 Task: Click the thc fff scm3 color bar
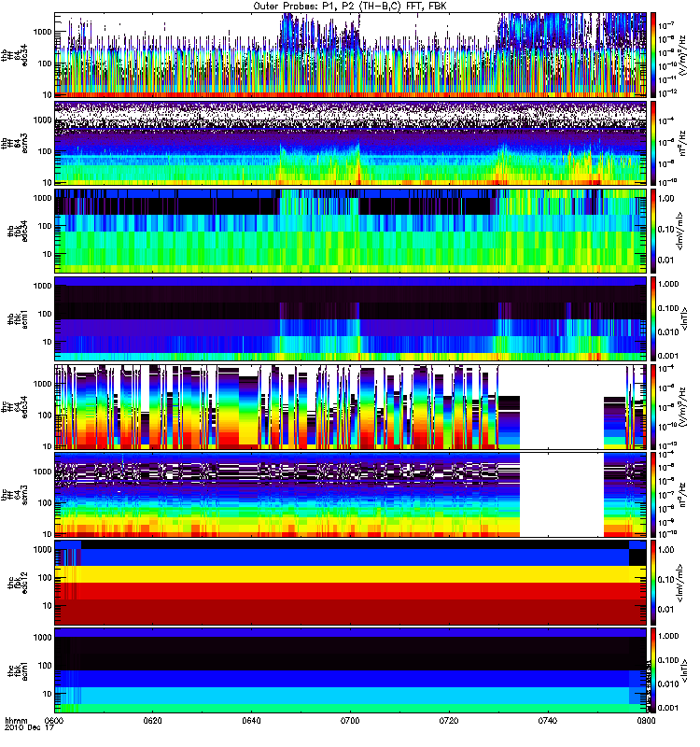(x=653, y=495)
